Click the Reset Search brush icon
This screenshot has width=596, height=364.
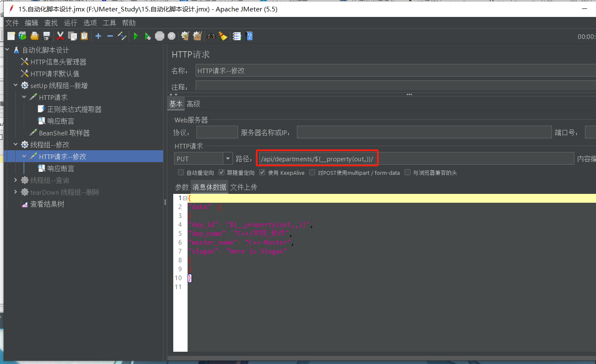tap(223, 36)
